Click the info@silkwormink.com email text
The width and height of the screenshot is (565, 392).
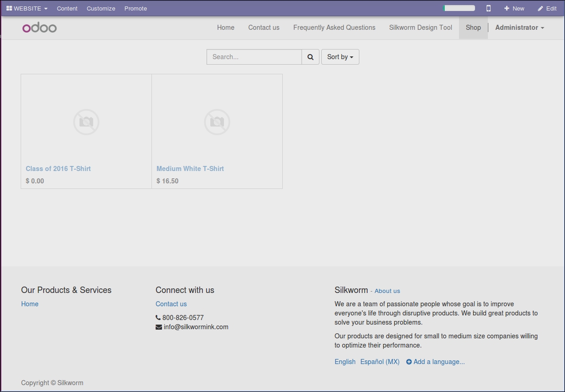coord(196,327)
